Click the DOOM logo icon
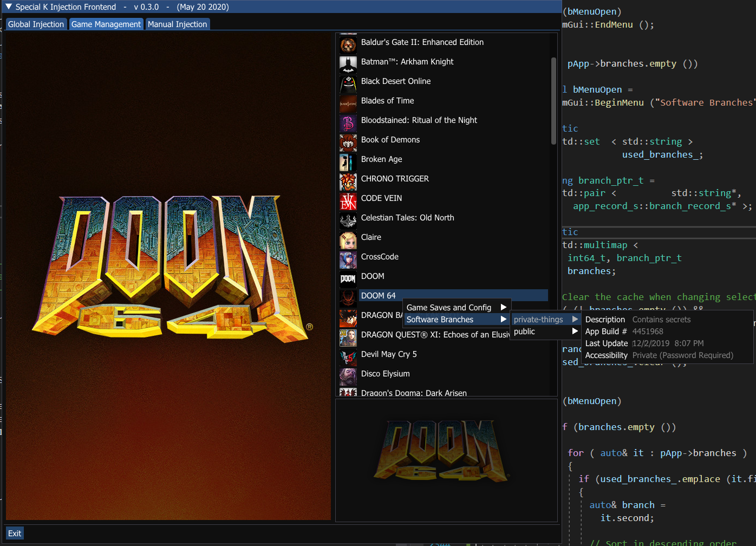756x546 pixels. point(348,279)
